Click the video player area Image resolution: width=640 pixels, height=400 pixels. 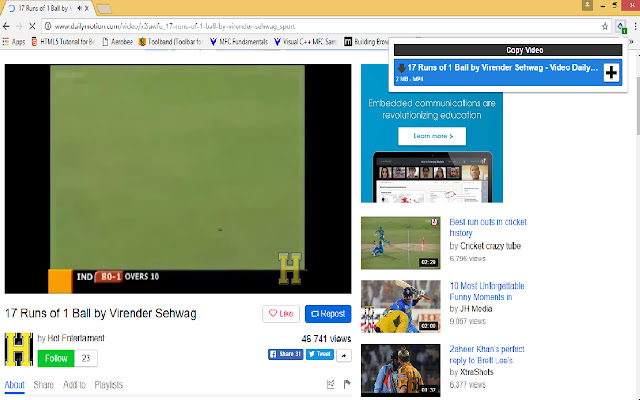click(178, 179)
